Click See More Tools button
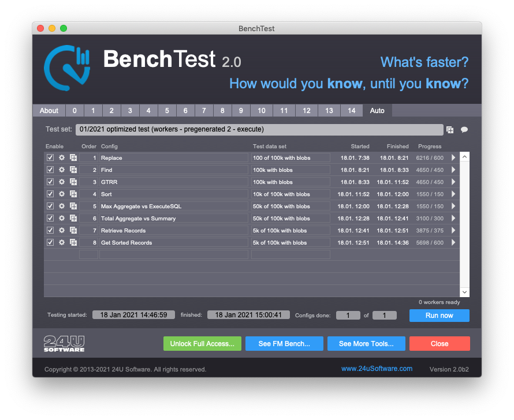This screenshot has width=514, height=420. click(x=366, y=344)
